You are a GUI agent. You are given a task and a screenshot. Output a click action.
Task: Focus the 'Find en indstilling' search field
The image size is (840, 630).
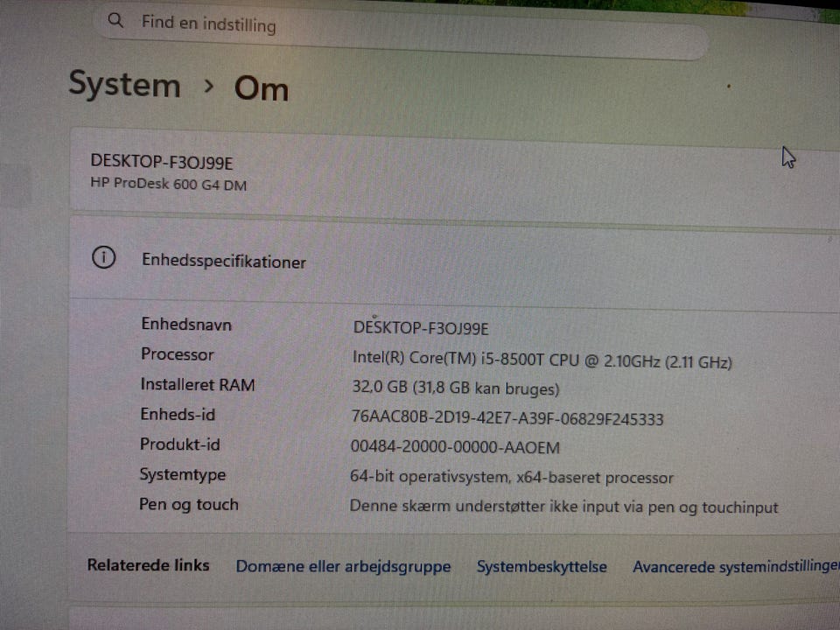(402, 31)
